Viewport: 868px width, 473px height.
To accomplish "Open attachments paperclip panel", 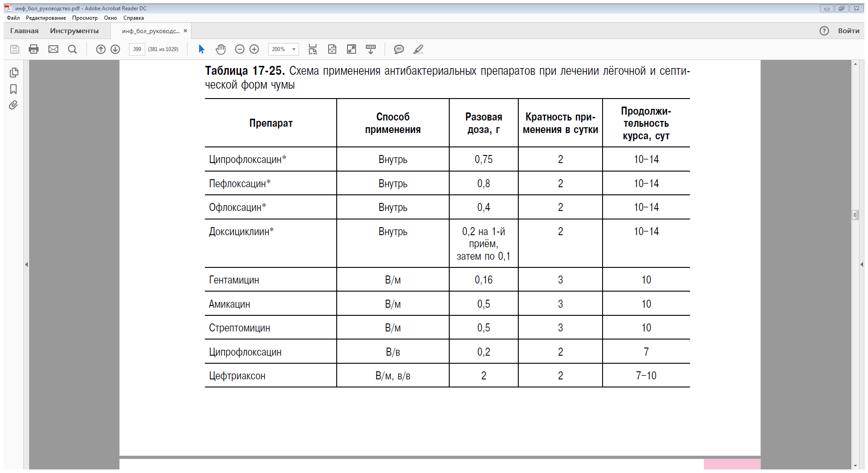I will click(x=13, y=105).
